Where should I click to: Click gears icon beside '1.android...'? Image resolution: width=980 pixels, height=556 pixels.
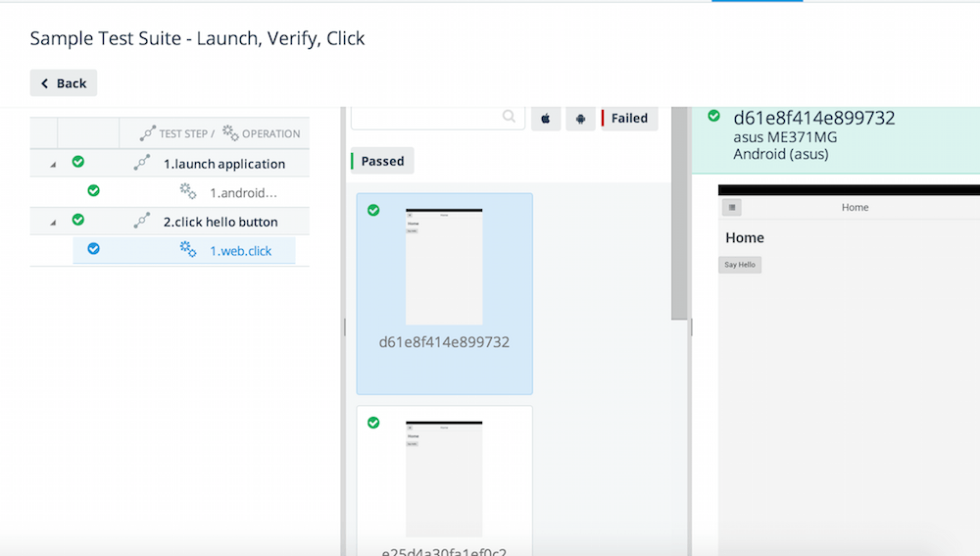[x=188, y=191]
